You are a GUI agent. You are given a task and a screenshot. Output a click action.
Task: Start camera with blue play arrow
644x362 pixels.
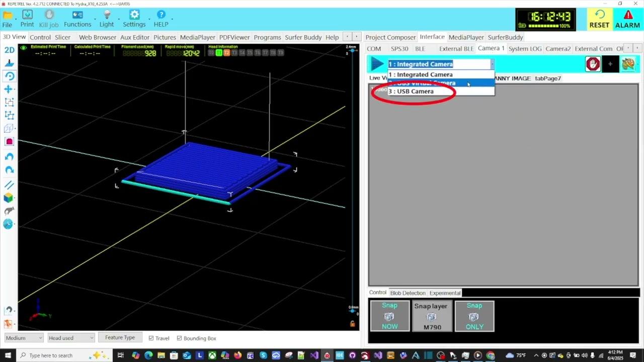[x=377, y=64]
